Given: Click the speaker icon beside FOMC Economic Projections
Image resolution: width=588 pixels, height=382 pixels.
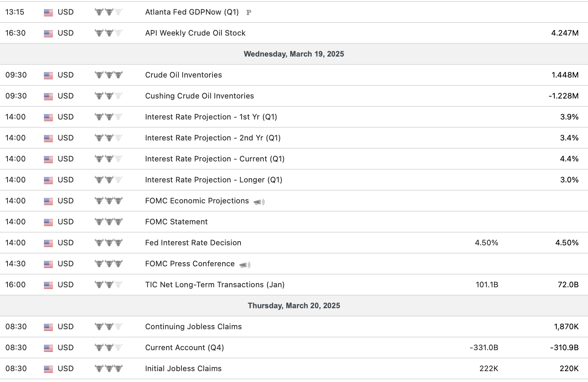Looking at the screenshot, I should [259, 202].
